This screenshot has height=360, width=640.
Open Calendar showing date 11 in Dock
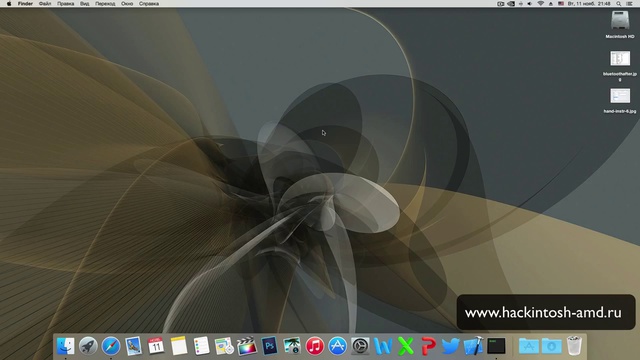pyautogui.click(x=156, y=346)
